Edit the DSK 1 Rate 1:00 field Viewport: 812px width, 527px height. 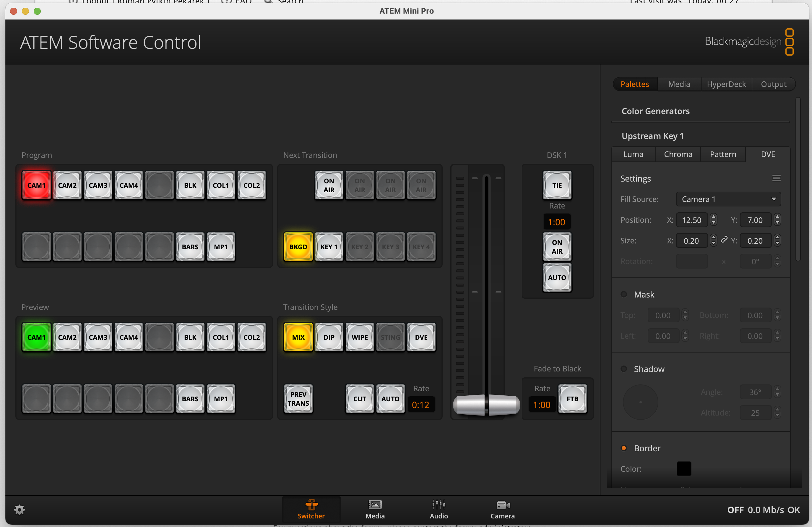pyautogui.click(x=556, y=222)
